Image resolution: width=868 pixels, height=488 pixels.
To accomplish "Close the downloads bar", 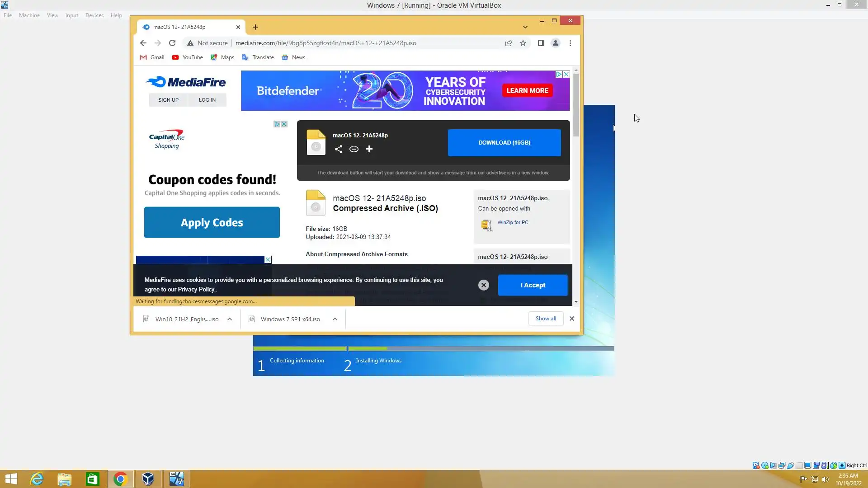I will (x=572, y=319).
